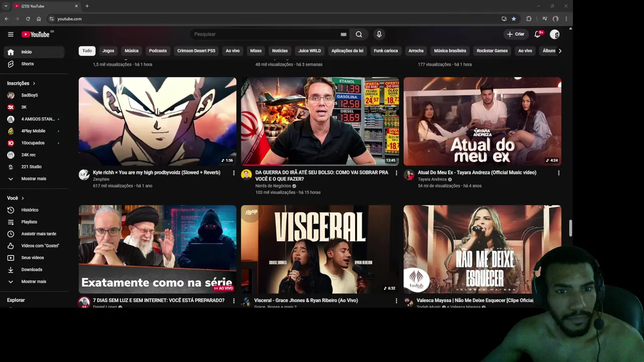This screenshot has height=362, width=644.
Task: Click the search magnifier button
Action: [x=359, y=34]
